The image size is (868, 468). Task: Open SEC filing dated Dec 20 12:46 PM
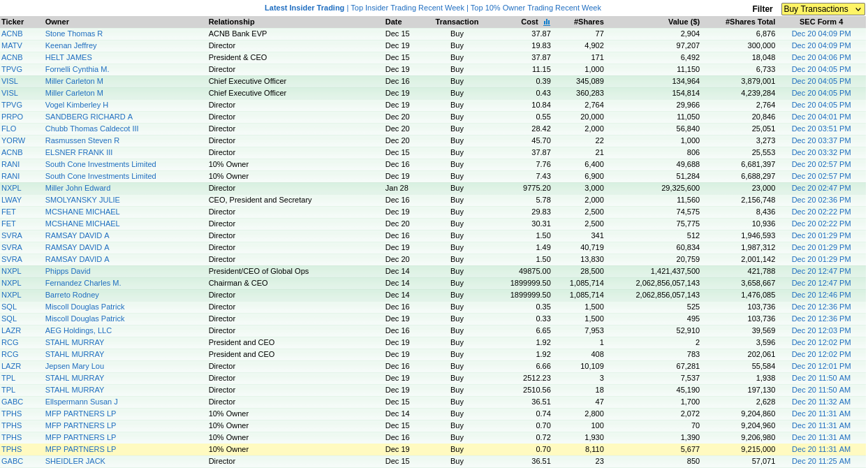pos(821,295)
